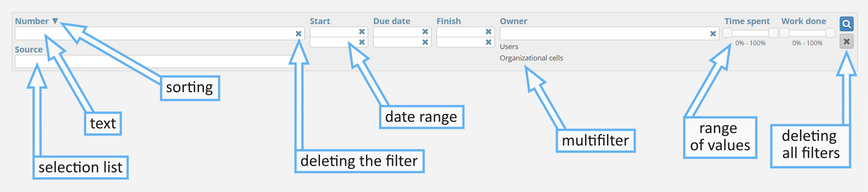Clear the Finish date from field

(488, 32)
